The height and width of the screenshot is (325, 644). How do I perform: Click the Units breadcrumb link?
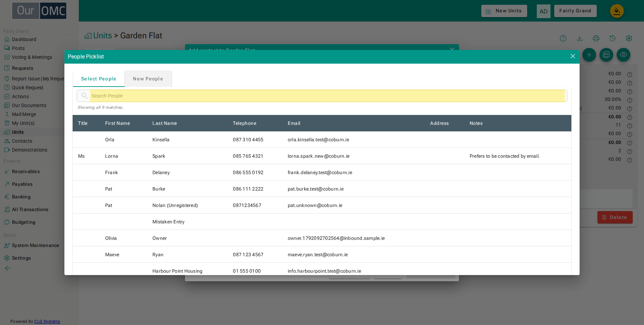click(x=102, y=36)
